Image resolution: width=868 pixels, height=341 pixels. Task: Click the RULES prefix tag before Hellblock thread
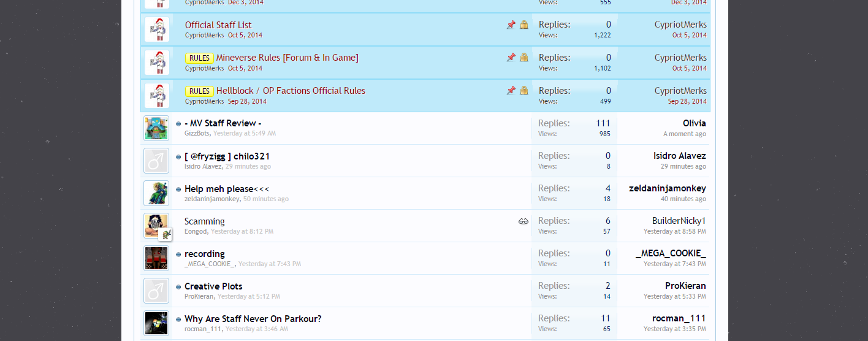point(199,91)
